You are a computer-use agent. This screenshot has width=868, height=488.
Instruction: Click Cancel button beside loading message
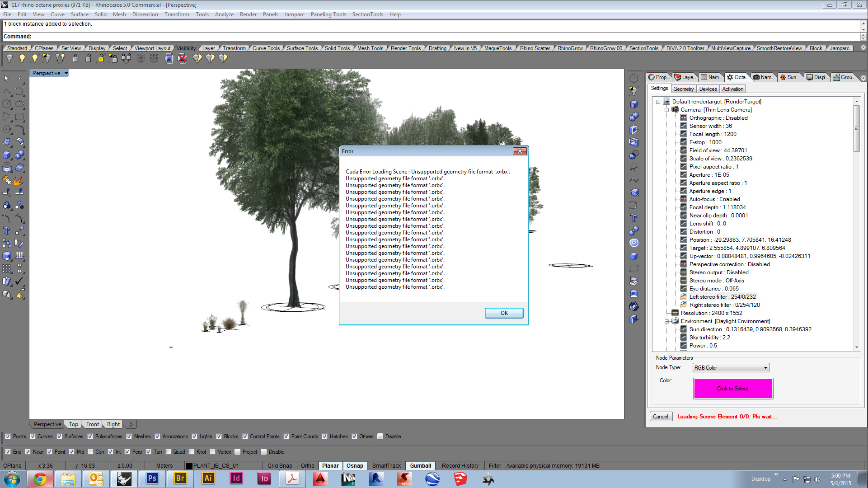pos(660,417)
